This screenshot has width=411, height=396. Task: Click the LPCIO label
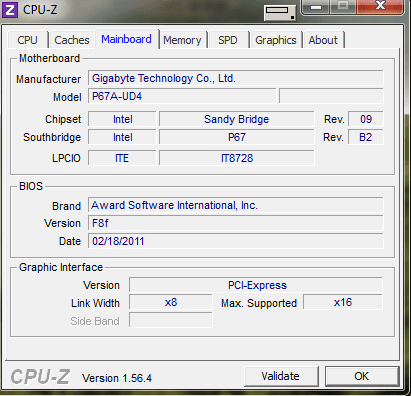[66, 158]
